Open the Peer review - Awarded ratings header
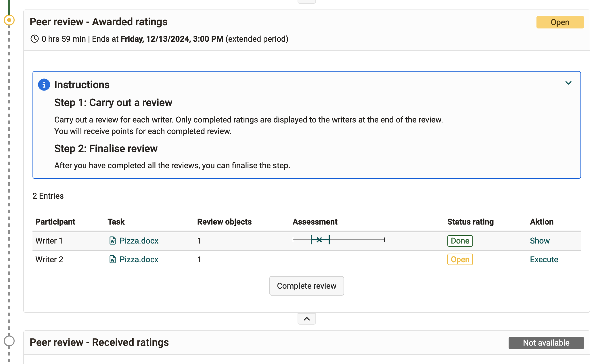Screen dimensions: 598x364 tap(99, 22)
